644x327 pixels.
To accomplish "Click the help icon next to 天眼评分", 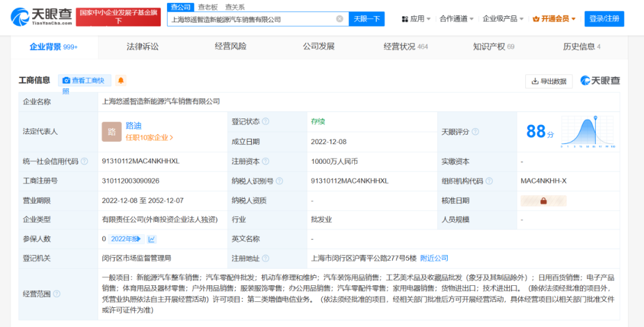I will 475,132.
